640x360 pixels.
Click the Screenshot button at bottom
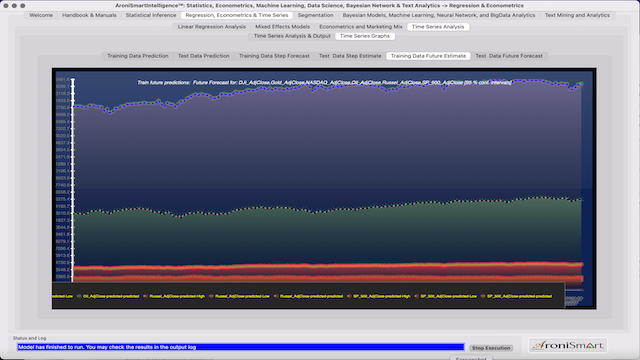471,358
